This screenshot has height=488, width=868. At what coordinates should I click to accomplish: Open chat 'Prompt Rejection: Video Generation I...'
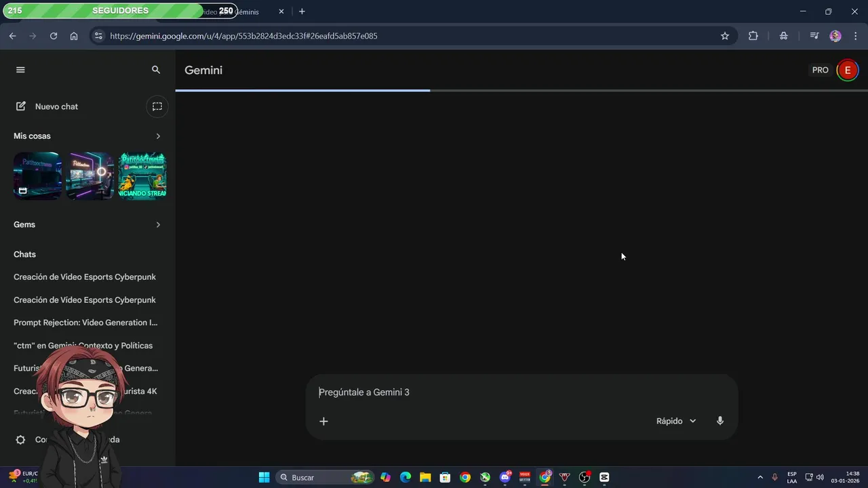(85, 323)
